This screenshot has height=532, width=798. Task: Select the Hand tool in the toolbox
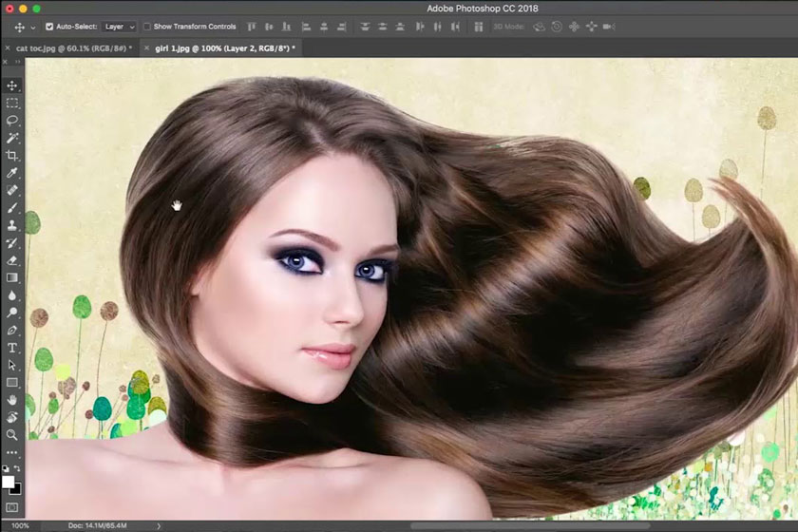click(12, 400)
